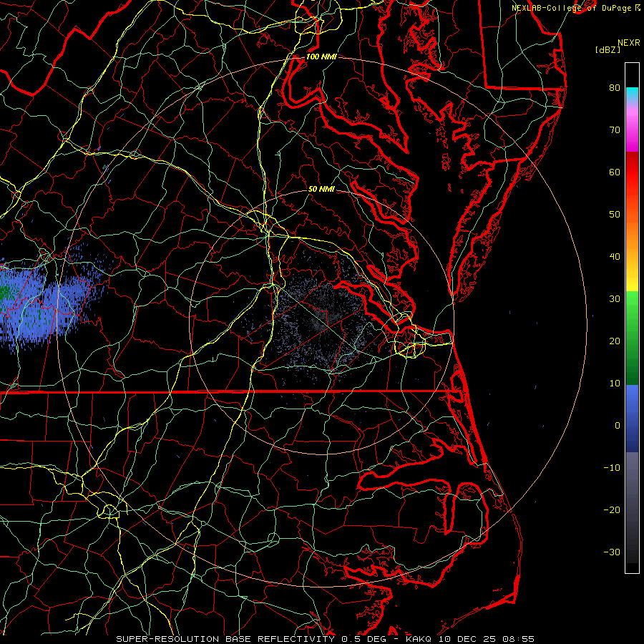Pick the red segment of the color bar

pos(632,172)
